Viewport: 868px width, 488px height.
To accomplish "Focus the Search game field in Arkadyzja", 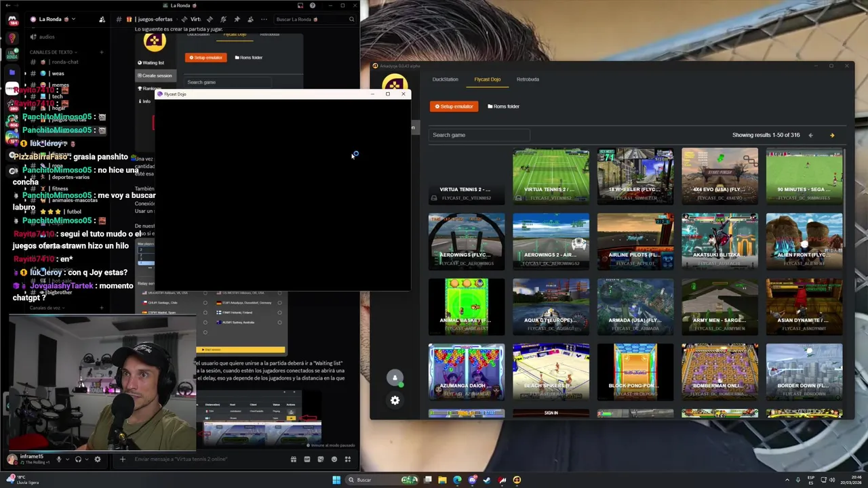I will coord(479,135).
